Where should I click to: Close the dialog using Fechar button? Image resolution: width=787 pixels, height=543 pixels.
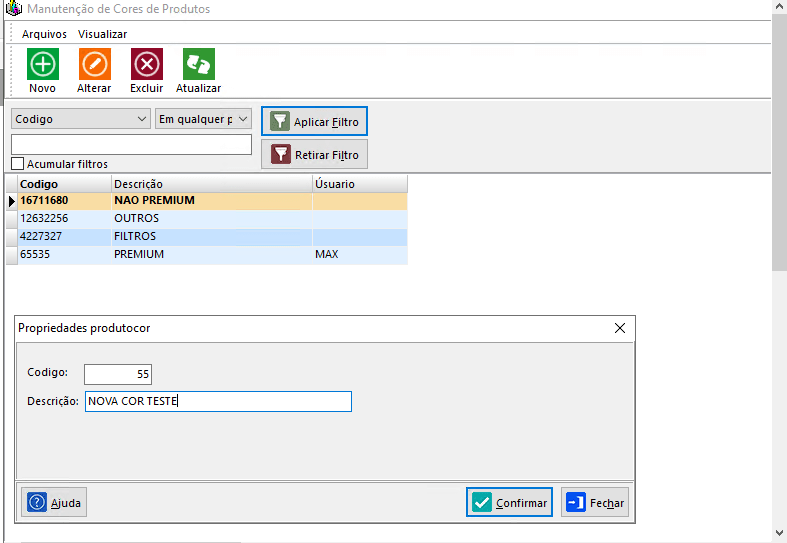[595, 502]
